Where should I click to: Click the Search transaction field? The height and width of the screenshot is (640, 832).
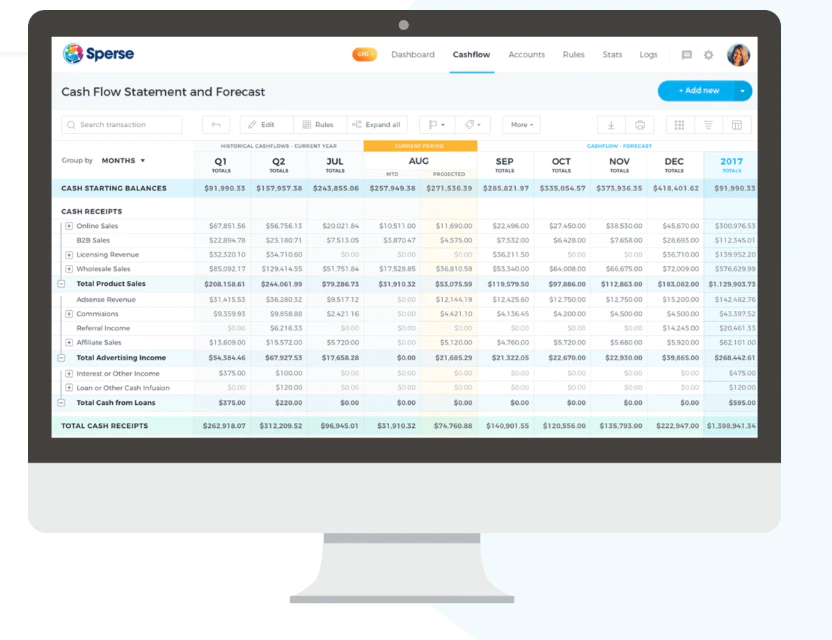click(x=122, y=125)
